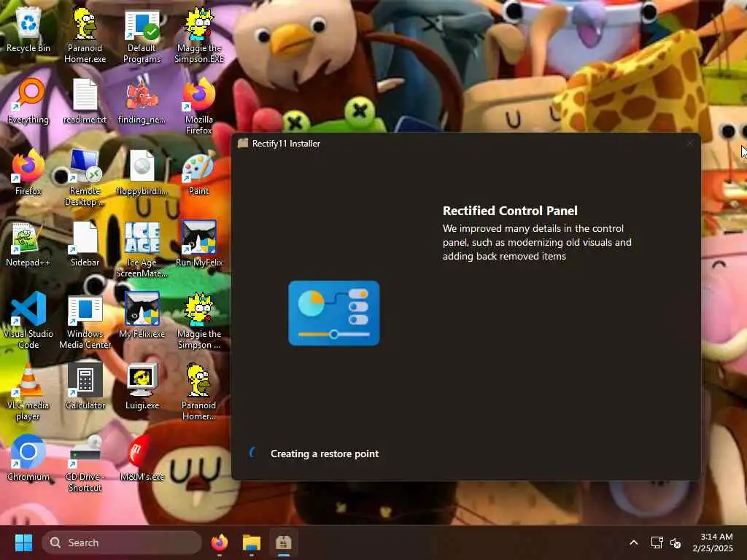Select the Maggie the Simpson.EXE icon
Image resolution: width=747 pixels, height=560 pixels.
199,36
